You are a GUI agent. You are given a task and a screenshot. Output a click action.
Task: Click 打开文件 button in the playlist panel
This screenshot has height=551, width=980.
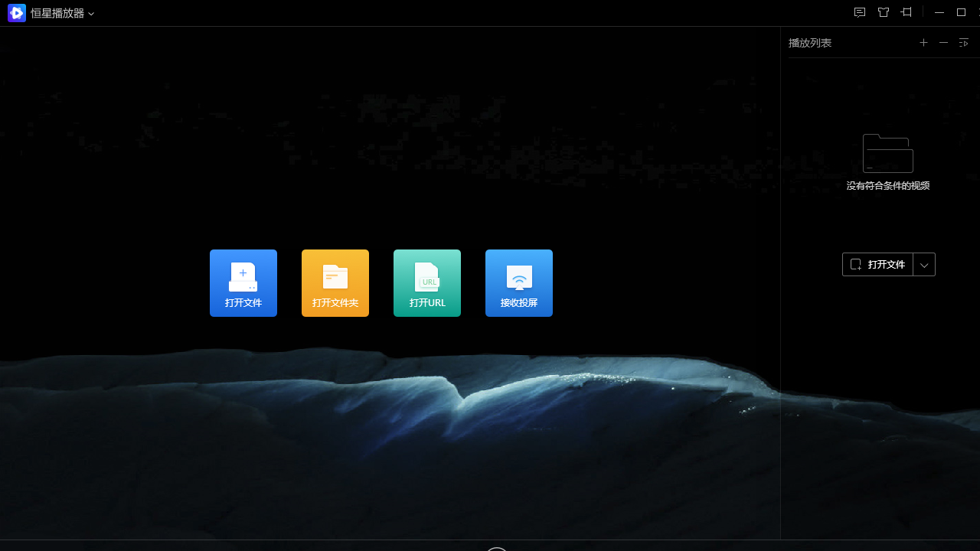[x=878, y=264]
